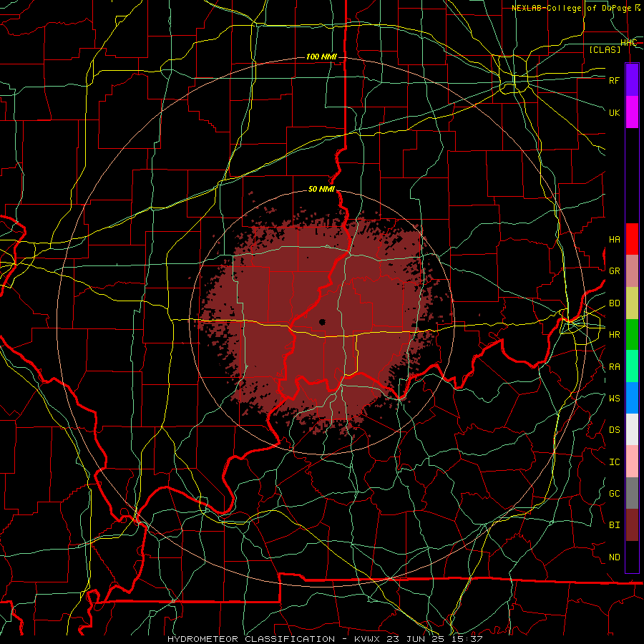Select the IC light pink swatch

632,462
